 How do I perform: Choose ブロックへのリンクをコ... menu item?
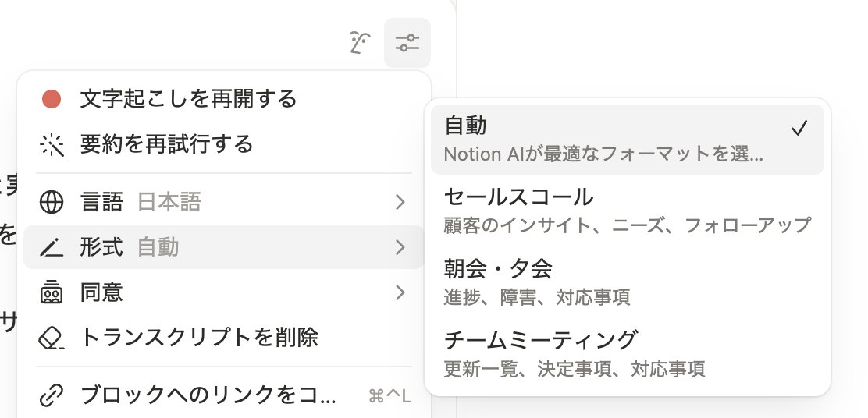tap(224, 395)
